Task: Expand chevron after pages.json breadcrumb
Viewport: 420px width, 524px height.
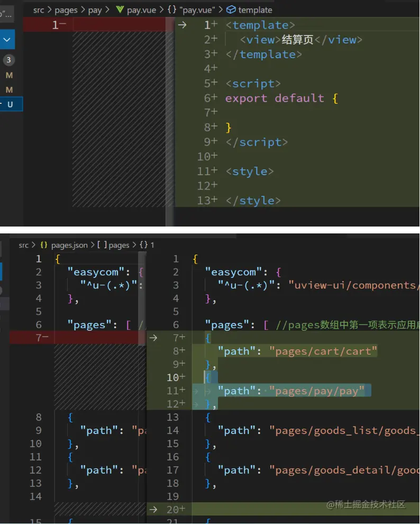Action: coord(93,245)
